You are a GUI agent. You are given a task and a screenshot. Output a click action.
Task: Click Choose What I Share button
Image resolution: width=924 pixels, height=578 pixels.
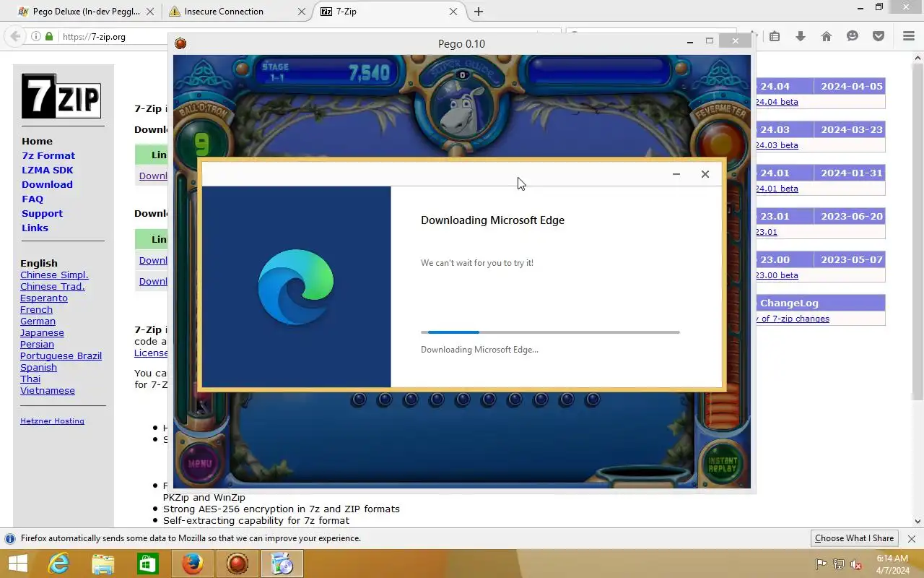coord(854,538)
